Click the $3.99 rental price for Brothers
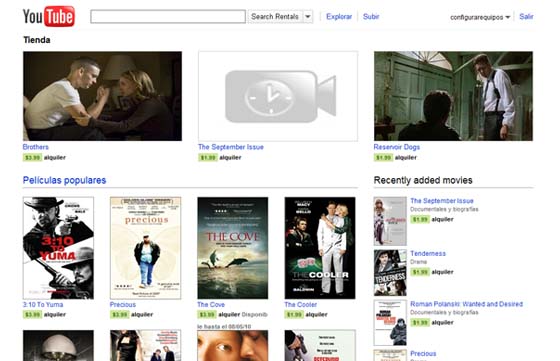The image size is (560, 361). [32, 157]
